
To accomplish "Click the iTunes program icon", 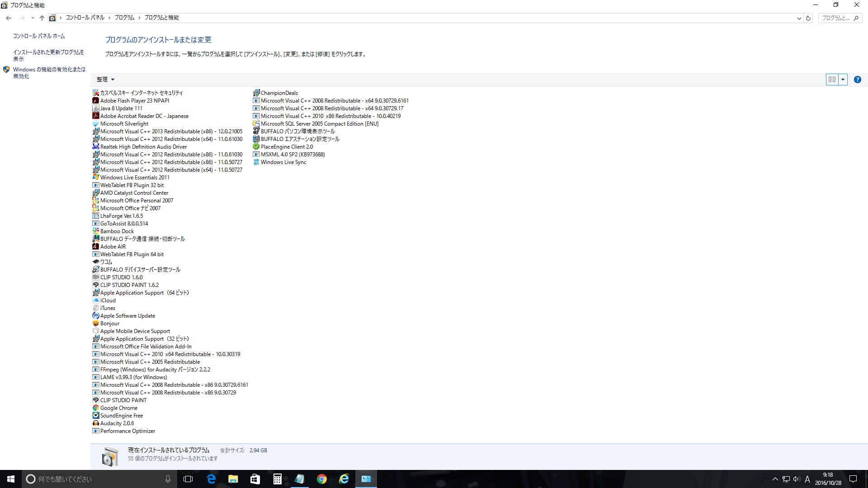I will [x=96, y=308].
